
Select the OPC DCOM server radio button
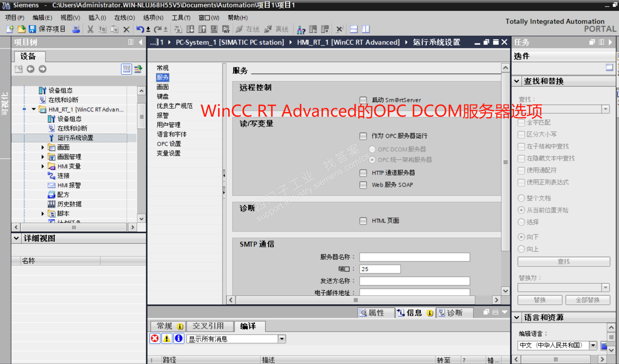(372, 149)
